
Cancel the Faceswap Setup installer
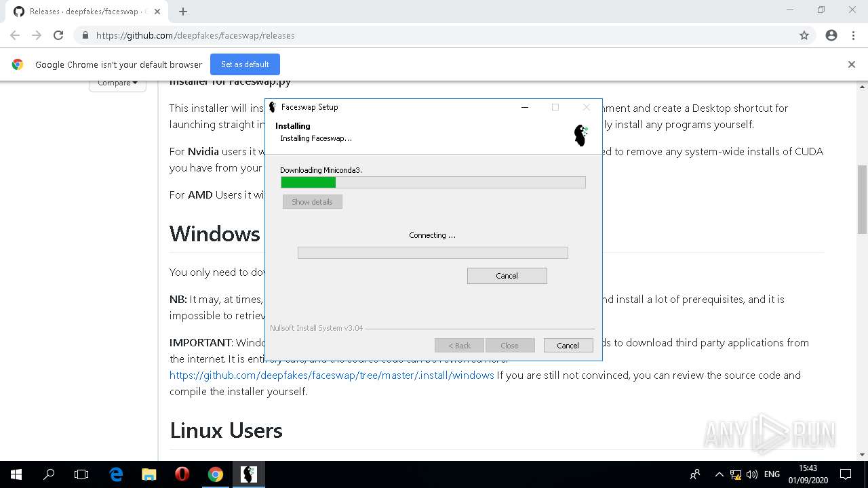[x=568, y=346]
